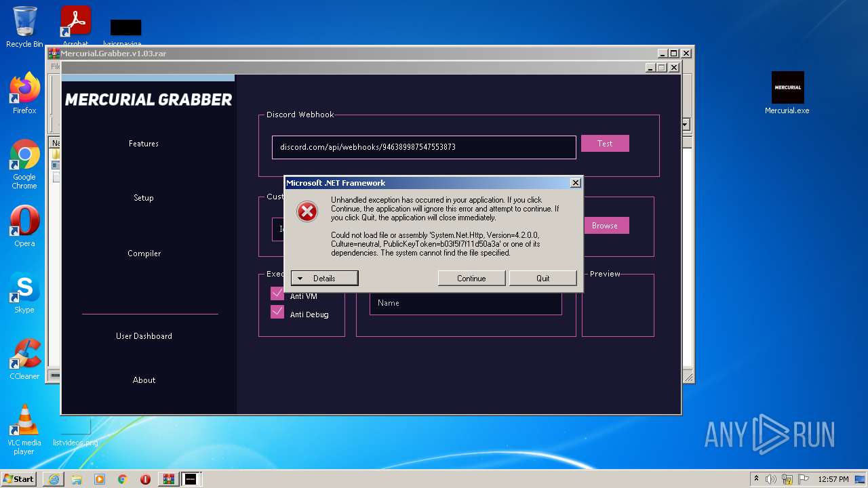This screenshot has width=868, height=488.
Task: Click the Browse button
Action: point(605,226)
